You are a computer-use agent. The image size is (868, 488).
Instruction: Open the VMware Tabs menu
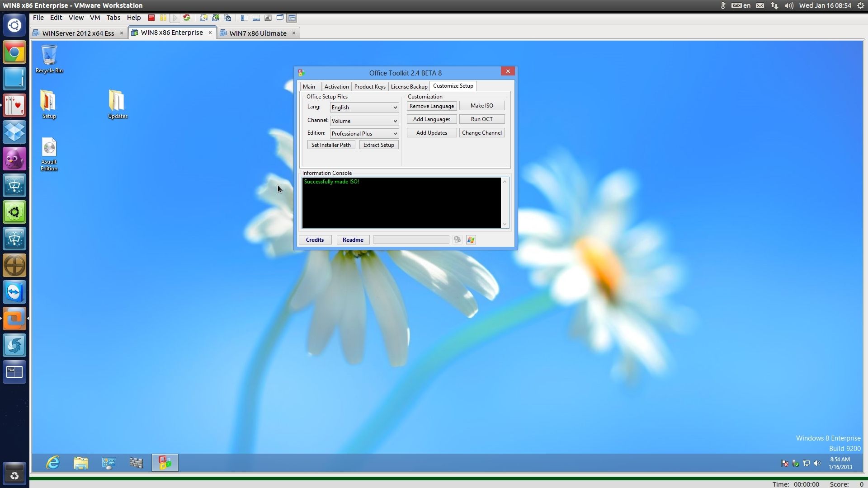[113, 18]
